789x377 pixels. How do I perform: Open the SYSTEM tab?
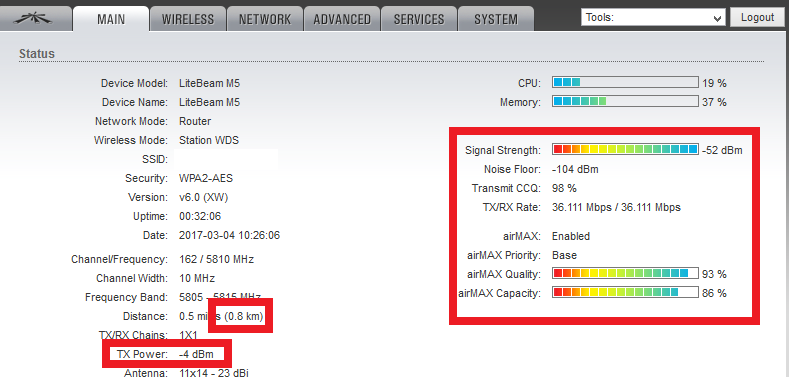click(x=496, y=19)
